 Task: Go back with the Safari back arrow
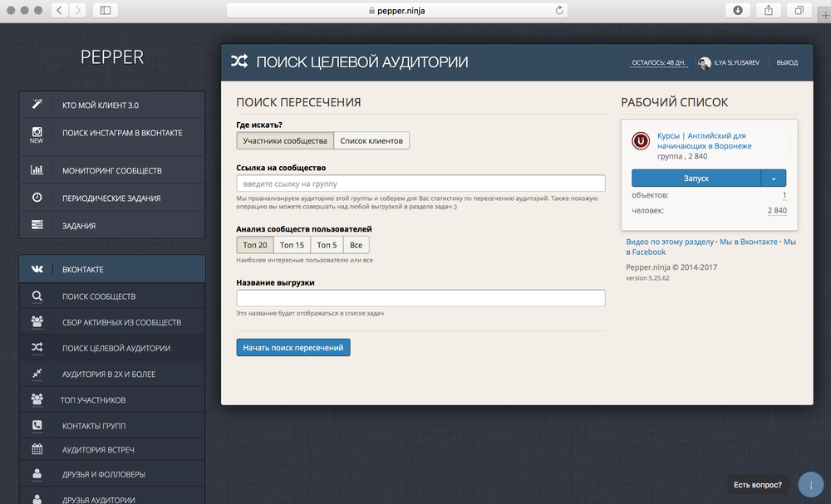tap(59, 10)
